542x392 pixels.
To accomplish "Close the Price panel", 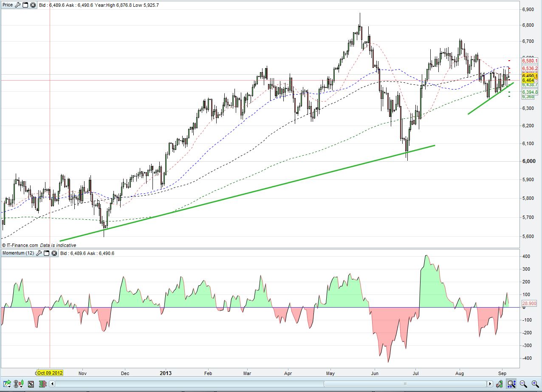I will pyautogui.click(x=33, y=5).
